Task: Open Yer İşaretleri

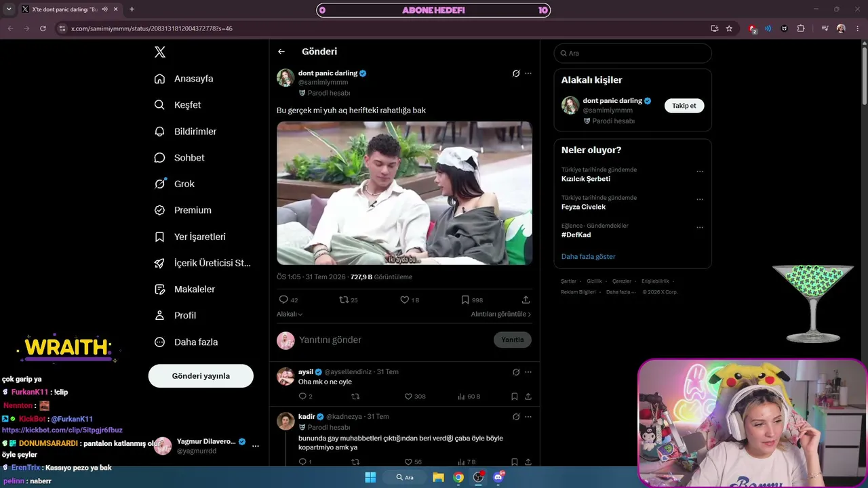Action: click(190, 237)
